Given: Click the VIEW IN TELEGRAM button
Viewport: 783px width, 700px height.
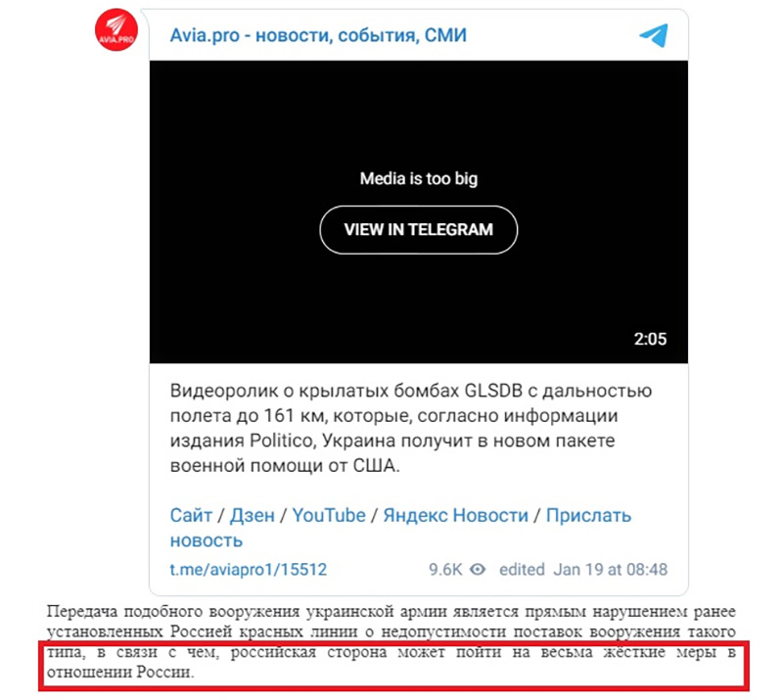Looking at the screenshot, I should pos(419,230).
